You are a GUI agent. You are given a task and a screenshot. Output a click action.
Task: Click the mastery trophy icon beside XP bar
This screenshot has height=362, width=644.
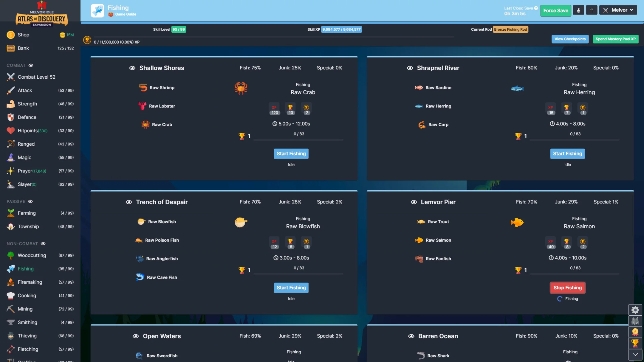click(x=87, y=40)
